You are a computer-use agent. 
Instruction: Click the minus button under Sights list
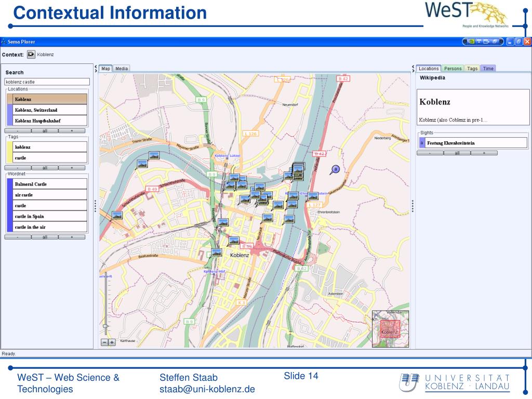[430, 153]
